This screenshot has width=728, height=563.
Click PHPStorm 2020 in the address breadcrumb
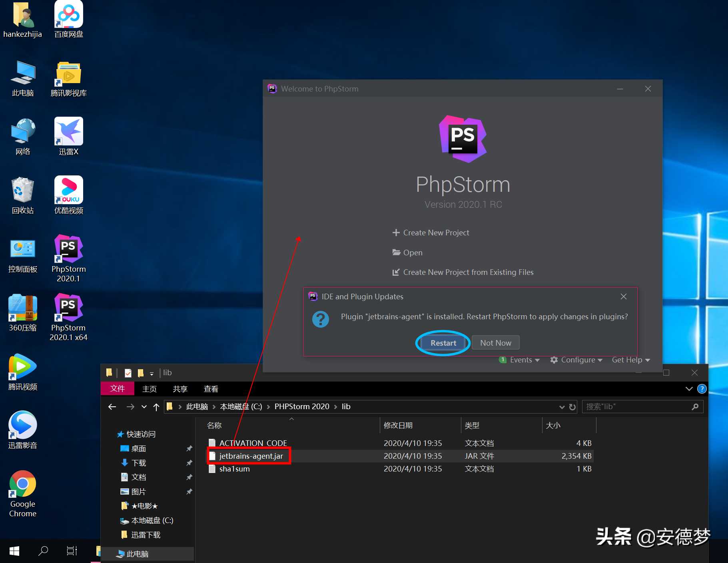coord(302,406)
